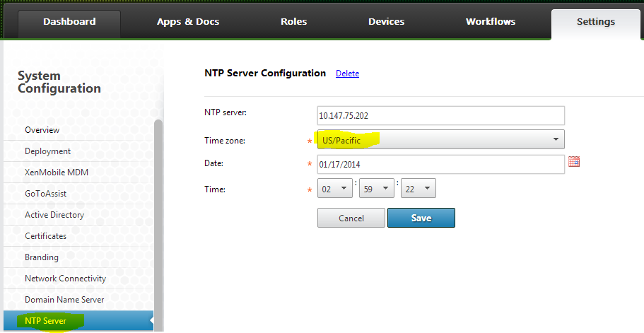The image size is (644, 333).
Task: Open the Workflows tab
Action: click(x=491, y=22)
